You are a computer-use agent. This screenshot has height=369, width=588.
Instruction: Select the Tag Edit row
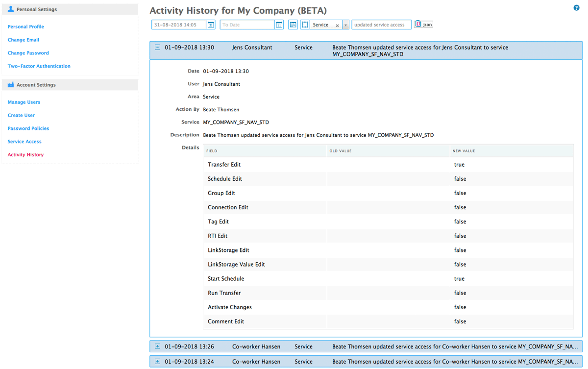[x=389, y=221]
